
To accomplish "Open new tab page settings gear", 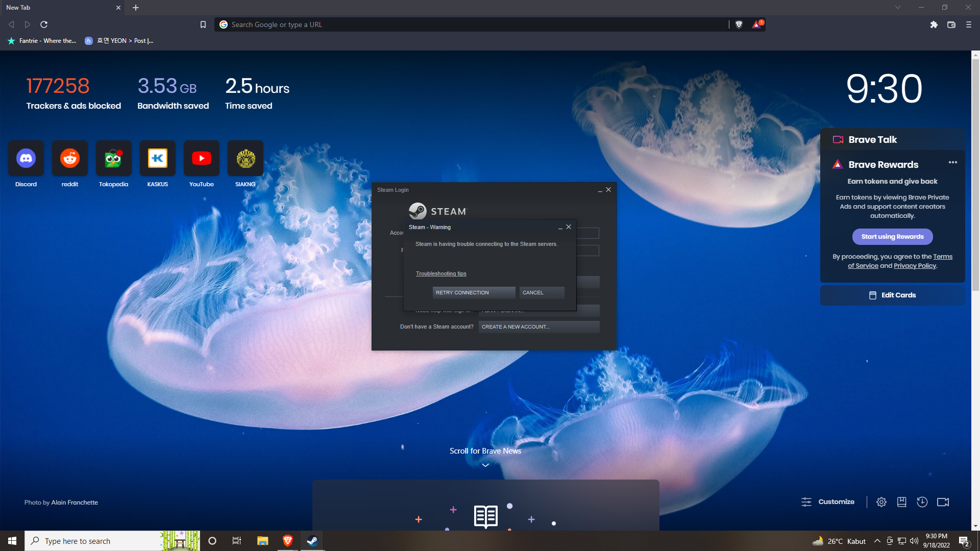I will coord(881,502).
